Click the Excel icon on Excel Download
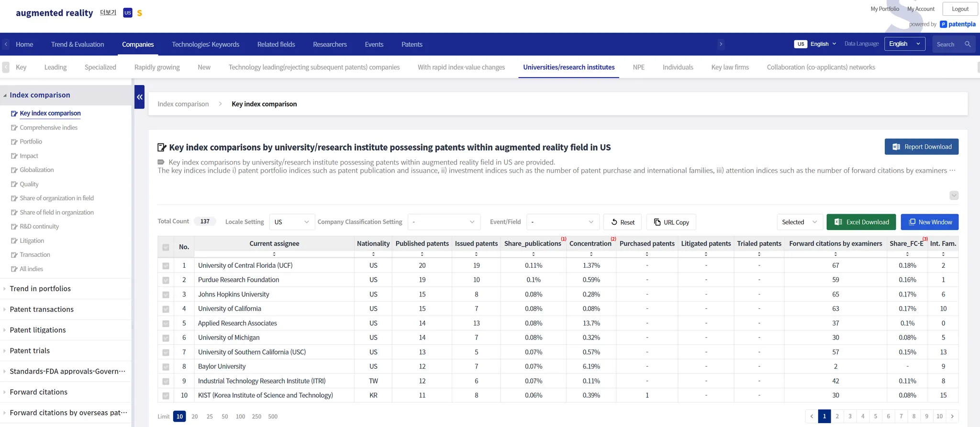The height and width of the screenshot is (427, 980). (838, 222)
